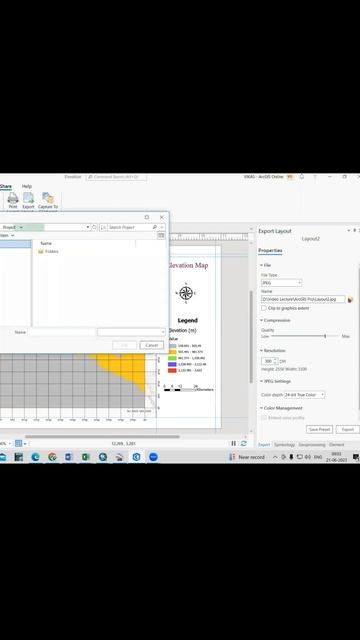
Task: Click the Export button in Export Layout pane
Action: [348, 429]
